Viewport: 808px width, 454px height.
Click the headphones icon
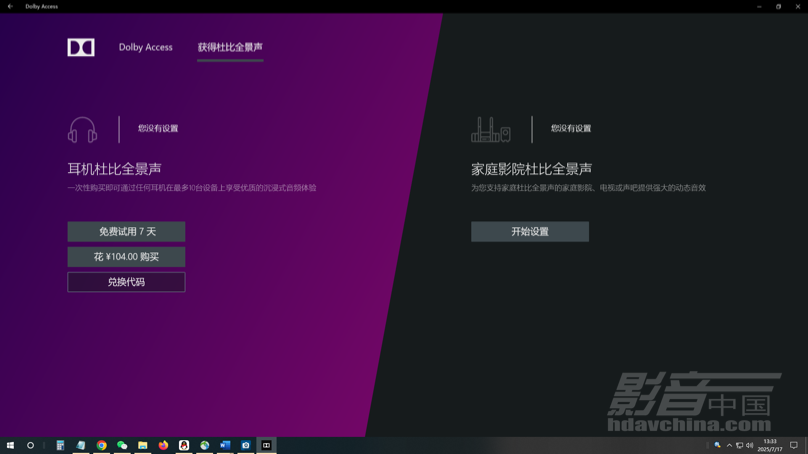point(82,130)
